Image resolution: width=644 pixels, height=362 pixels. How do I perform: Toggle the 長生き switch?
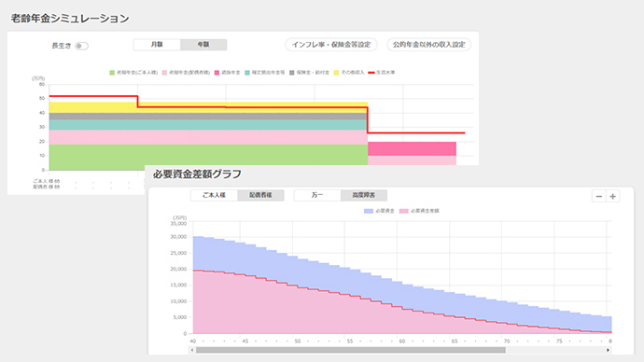pos(82,46)
